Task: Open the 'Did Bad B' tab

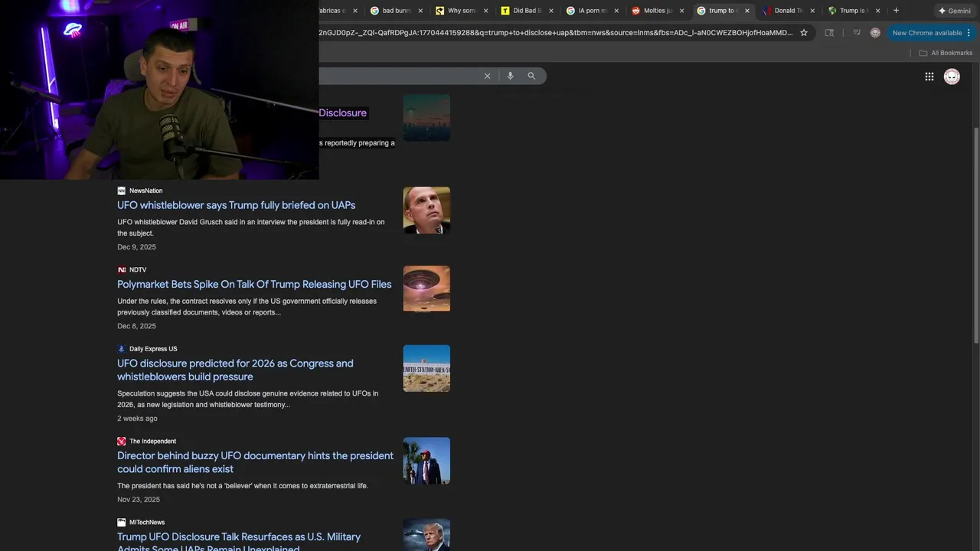Action: [x=527, y=11]
